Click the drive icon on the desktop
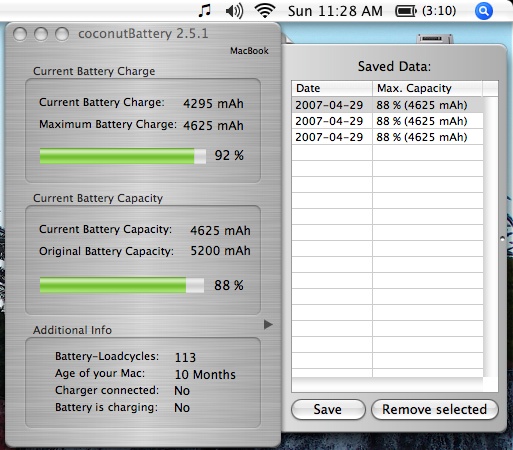Viewport: 513px width, 450px height. [x=435, y=39]
